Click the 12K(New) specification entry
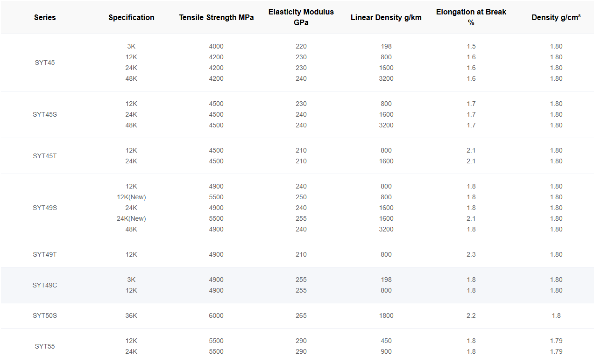 click(x=131, y=197)
